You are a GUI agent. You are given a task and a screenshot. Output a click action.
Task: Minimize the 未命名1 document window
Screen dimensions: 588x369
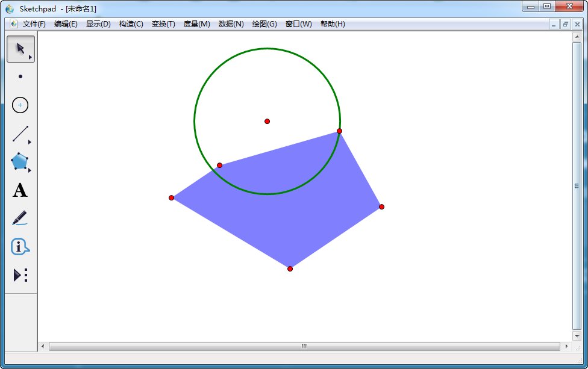[x=553, y=24]
